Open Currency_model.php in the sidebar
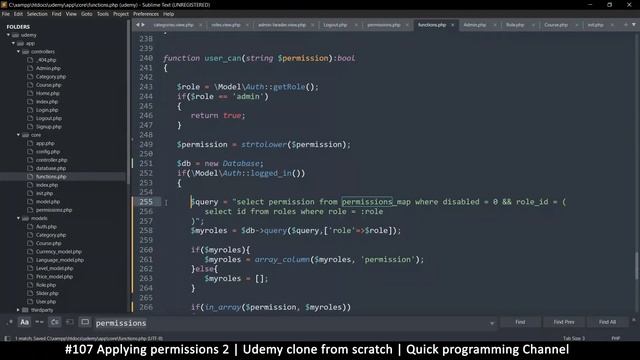The image size is (640, 360). (59, 251)
